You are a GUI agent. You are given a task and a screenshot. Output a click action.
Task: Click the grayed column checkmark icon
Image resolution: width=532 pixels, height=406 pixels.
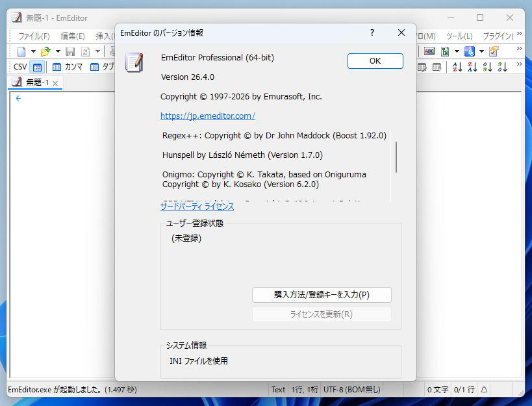pyautogui.click(x=422, y=68)
